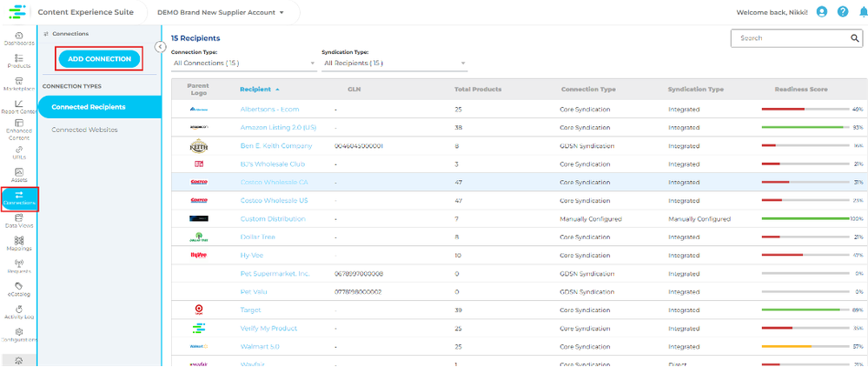Click the Amazon readiness score bar
The width and height of the screenshot is (868, 367).
point(805,128)
